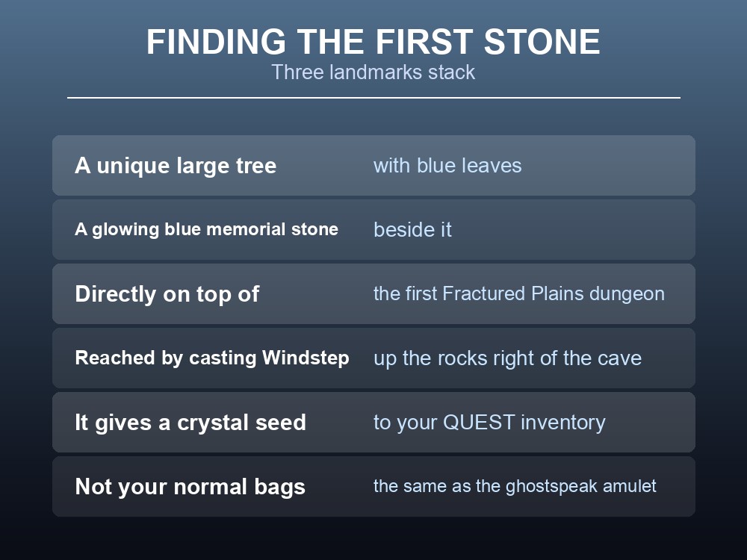Click 'up the rocks right of the cave'
747x560 pixels.
(x=507, y=358)
